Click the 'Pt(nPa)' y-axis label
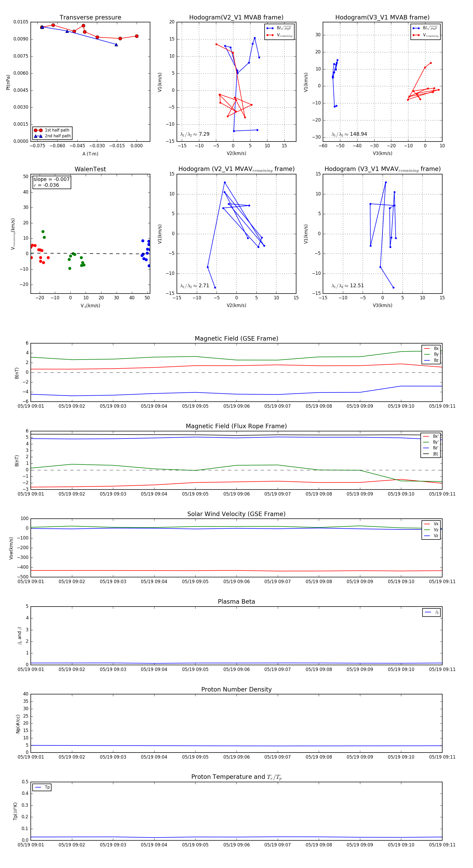473x868 pixels. pos(8,82)
